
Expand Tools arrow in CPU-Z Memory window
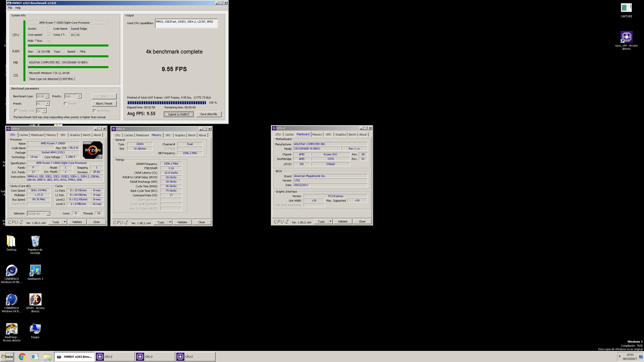[x=170, y=222]
